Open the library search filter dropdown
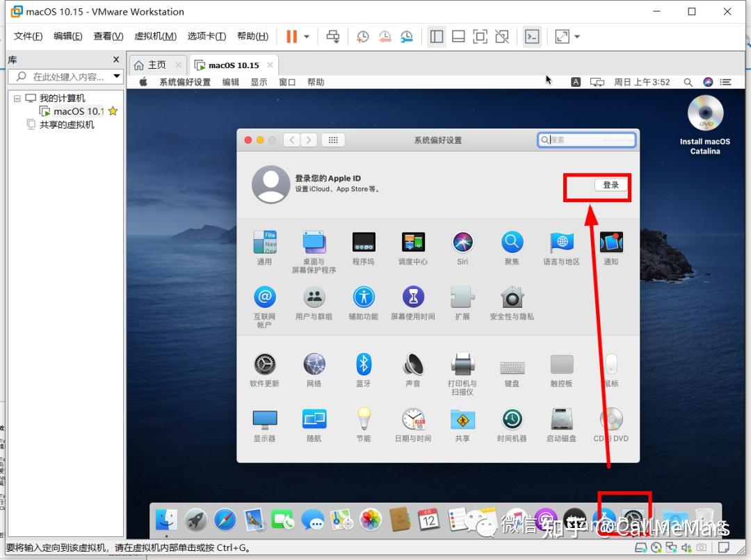 (x=116, y=76)
